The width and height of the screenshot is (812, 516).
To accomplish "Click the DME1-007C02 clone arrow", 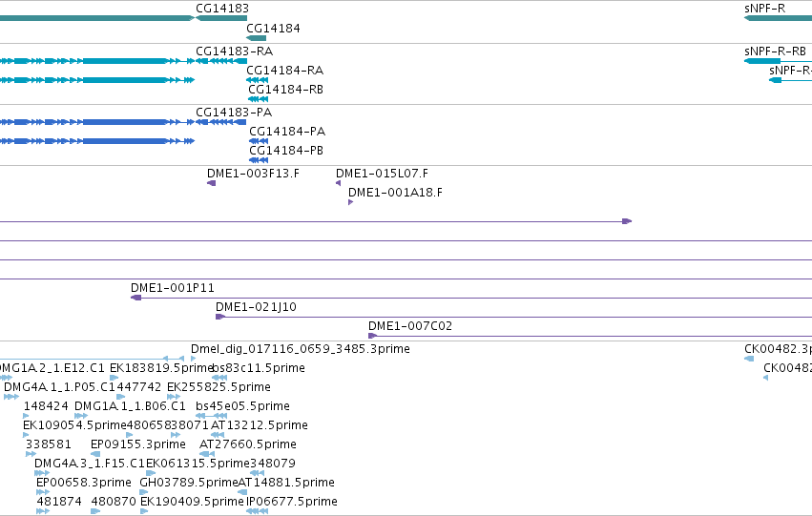I will [x=373, y=336].
